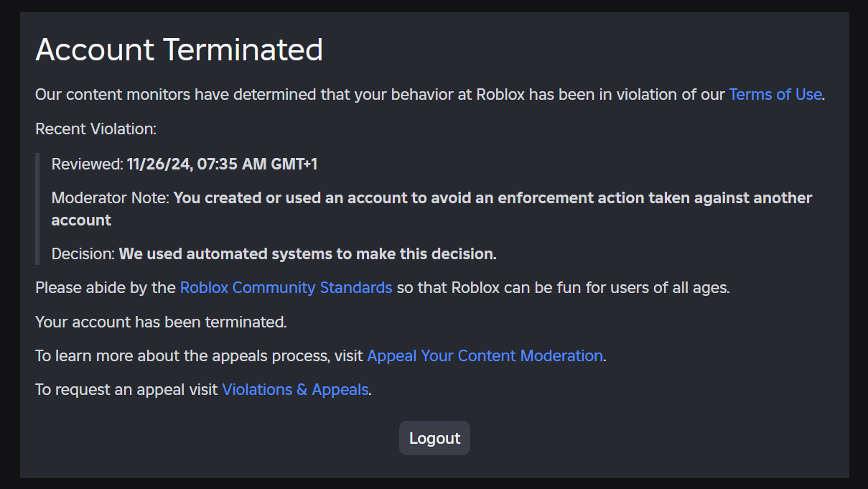Open the Terms of Use link
The height and width of the screenshot is (489, 868).
(775, 94)
